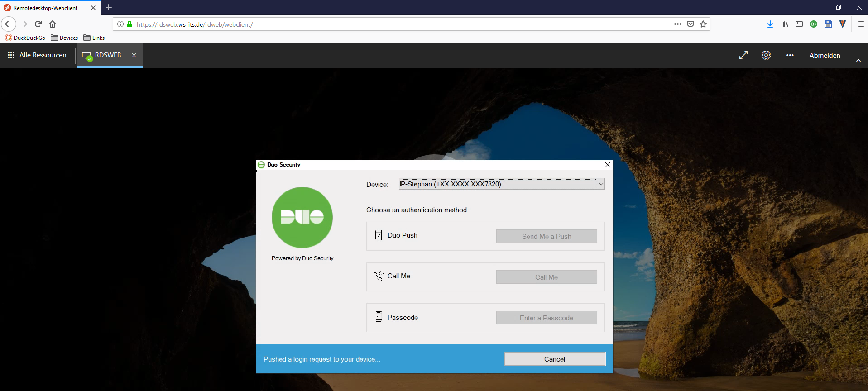The height and width of the screenshot is (391, 868).
Task: Open the browser home page
Action: coord(53,24)
